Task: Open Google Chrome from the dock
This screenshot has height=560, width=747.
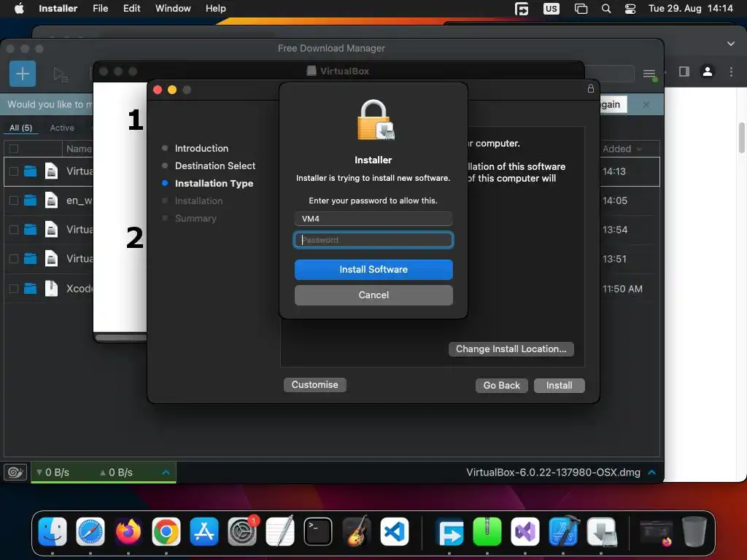Action: [166, 532]
